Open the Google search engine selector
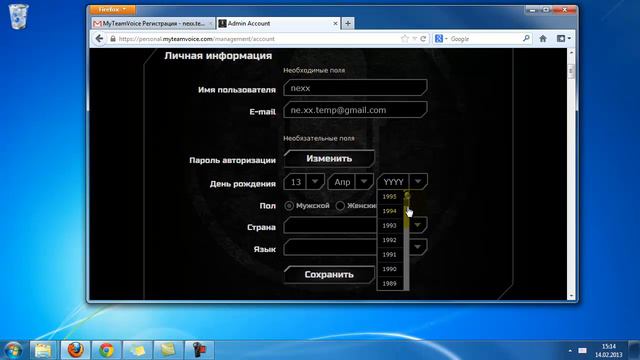The width and height of the screenshot is (640, 360). tap(441, 39)
